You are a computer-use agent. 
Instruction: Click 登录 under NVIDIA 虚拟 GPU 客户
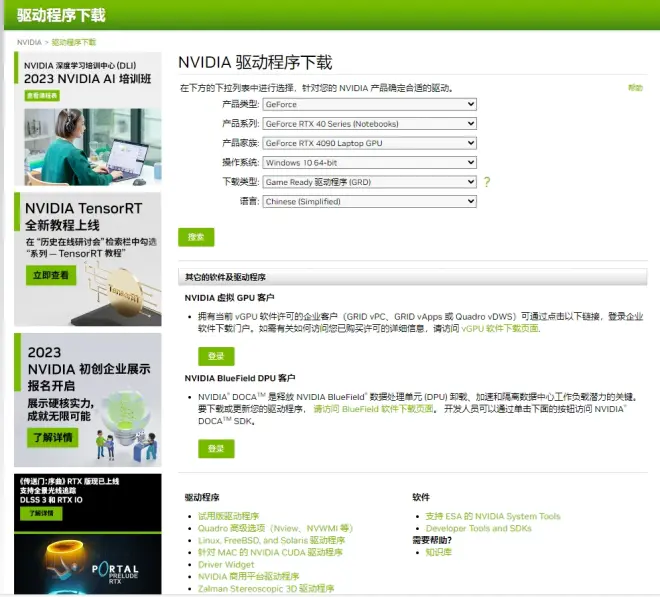pyautogui.click(x=216, y=356)
